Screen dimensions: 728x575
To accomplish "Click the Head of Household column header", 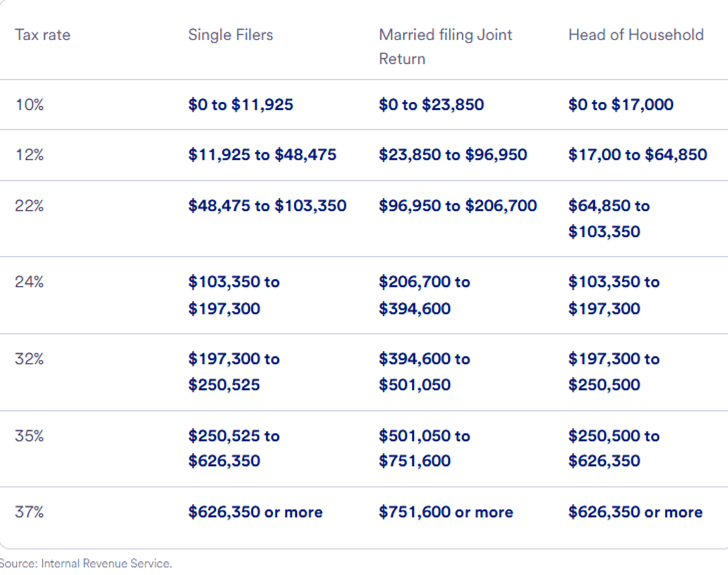I will [636, 35].
